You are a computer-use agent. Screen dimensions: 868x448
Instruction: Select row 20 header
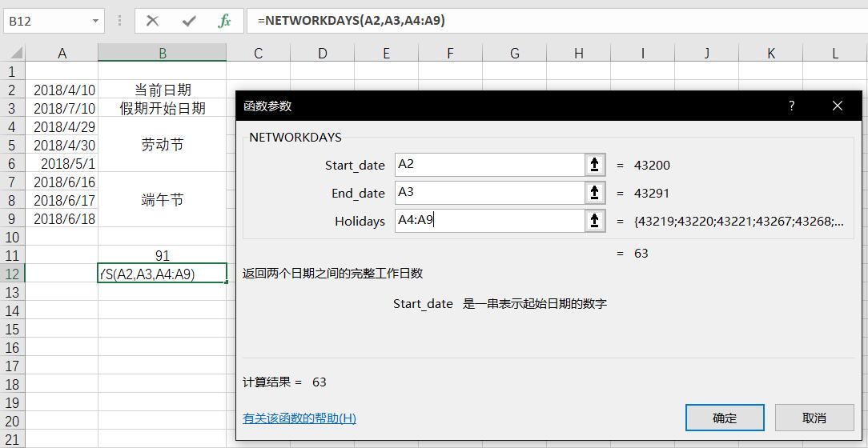click(x=12, y=421)
